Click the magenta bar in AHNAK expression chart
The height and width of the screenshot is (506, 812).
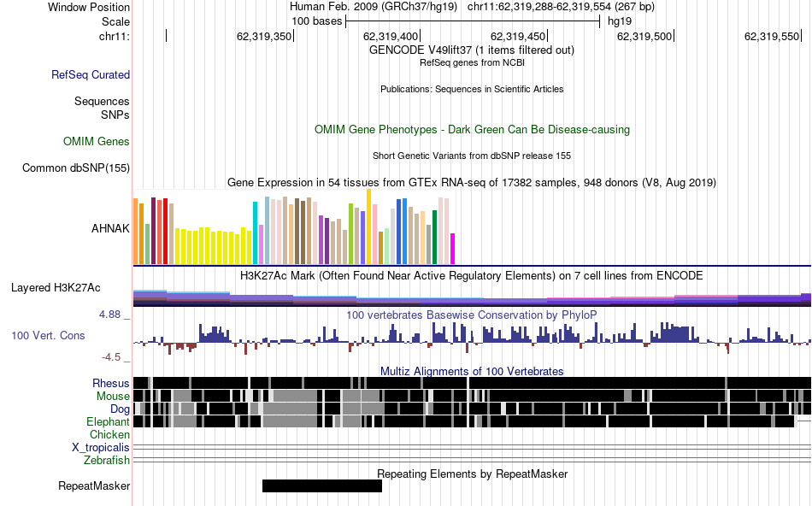[453, 249]
